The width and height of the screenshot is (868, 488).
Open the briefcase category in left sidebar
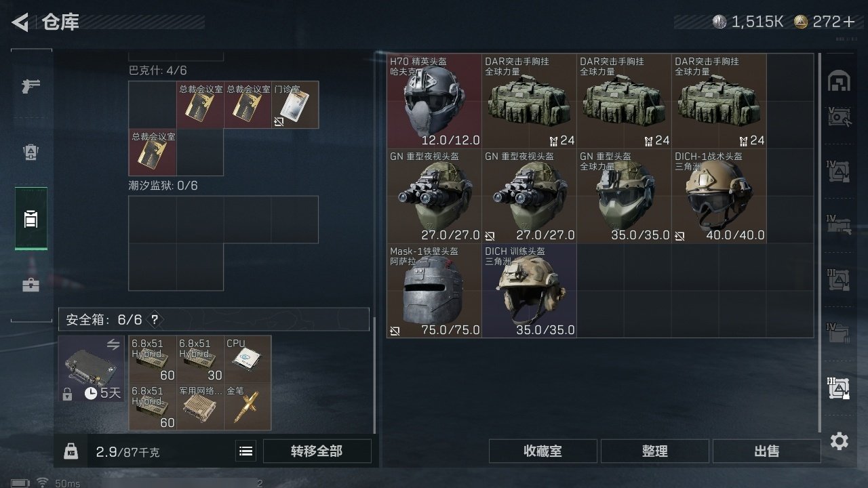click(31, 284)
